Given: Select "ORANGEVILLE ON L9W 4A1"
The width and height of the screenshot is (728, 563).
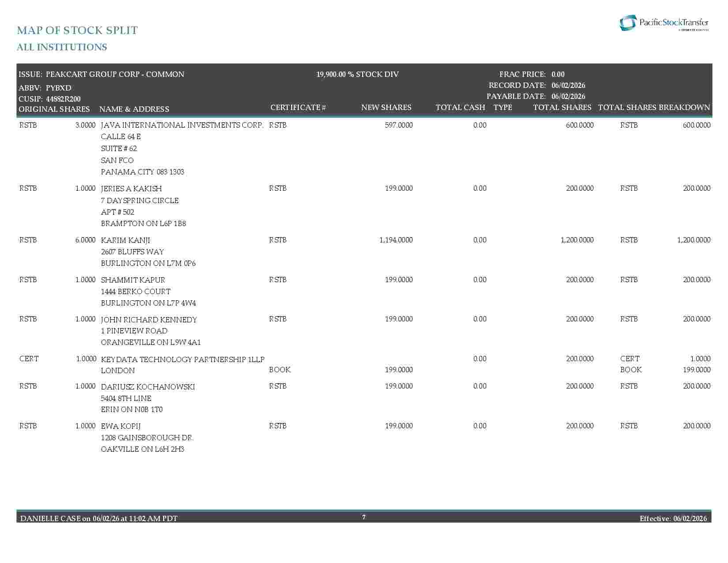Looking at the screenshot, I should point(151,342).
